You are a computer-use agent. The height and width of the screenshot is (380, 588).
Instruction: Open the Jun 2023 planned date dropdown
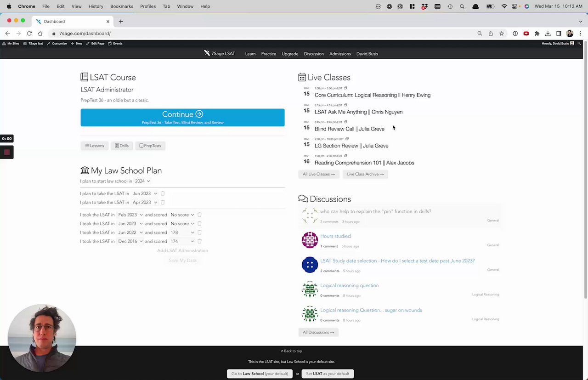click(145, 193)
